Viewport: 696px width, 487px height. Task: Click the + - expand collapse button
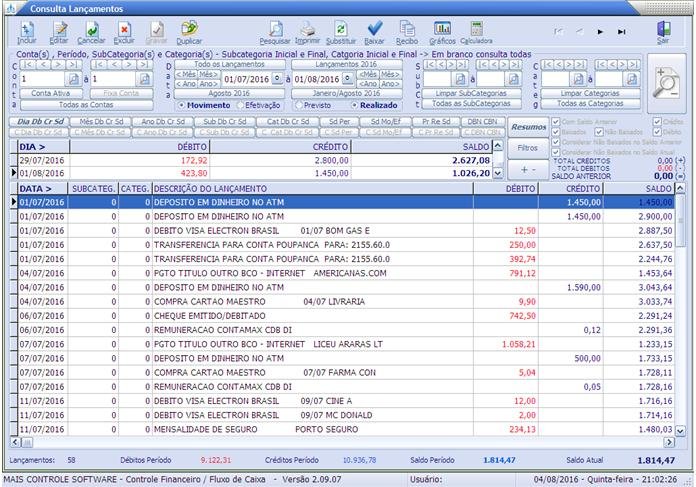(x=528, y=170)
